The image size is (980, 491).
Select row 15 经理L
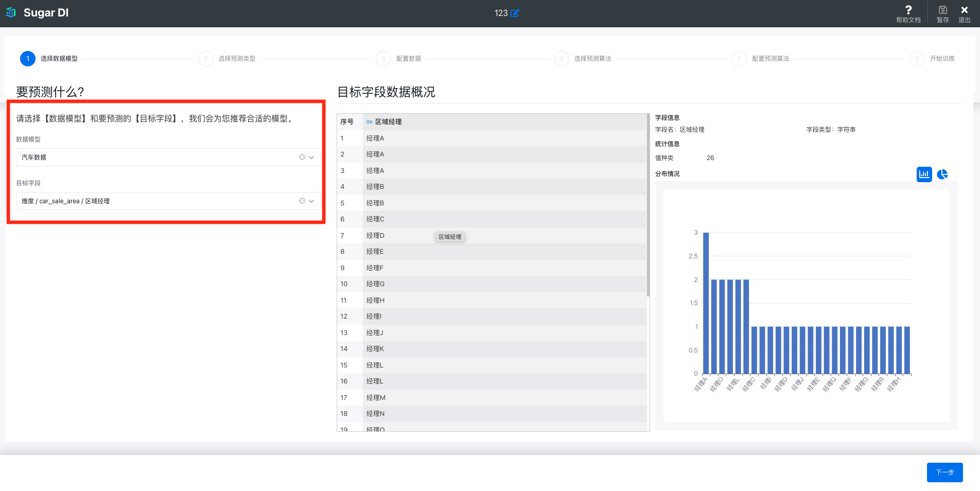(x=492, y=365)
